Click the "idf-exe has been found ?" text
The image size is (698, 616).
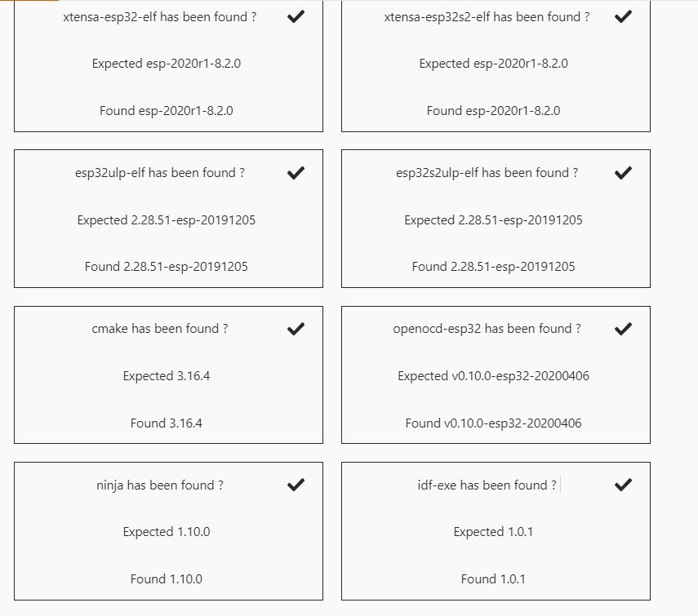[x=487, y=485]
